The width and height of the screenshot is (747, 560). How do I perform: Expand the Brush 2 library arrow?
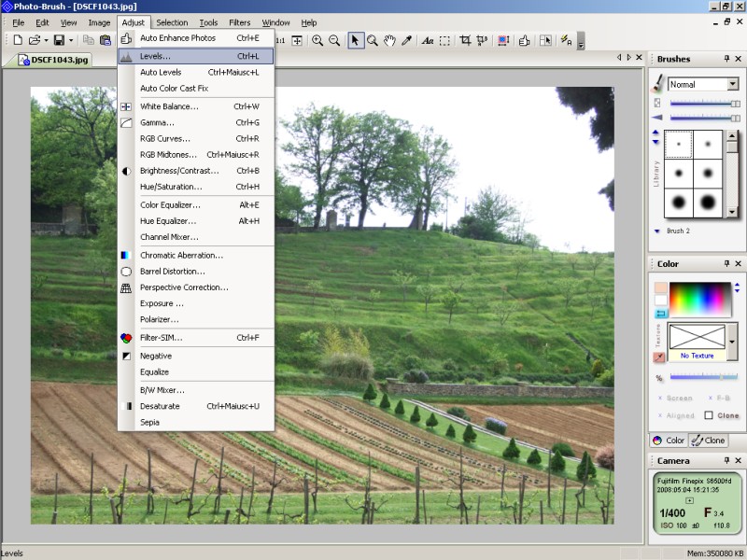coord(657,231)
